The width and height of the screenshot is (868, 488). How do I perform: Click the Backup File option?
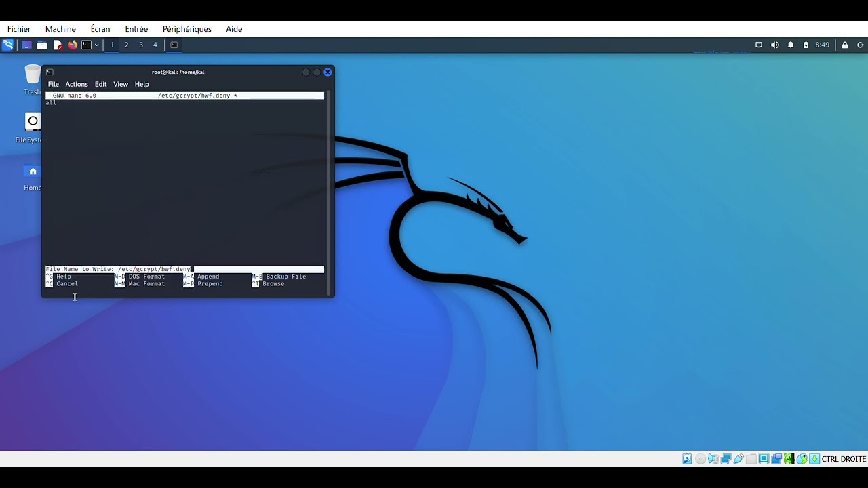click(x=279, y=277)
